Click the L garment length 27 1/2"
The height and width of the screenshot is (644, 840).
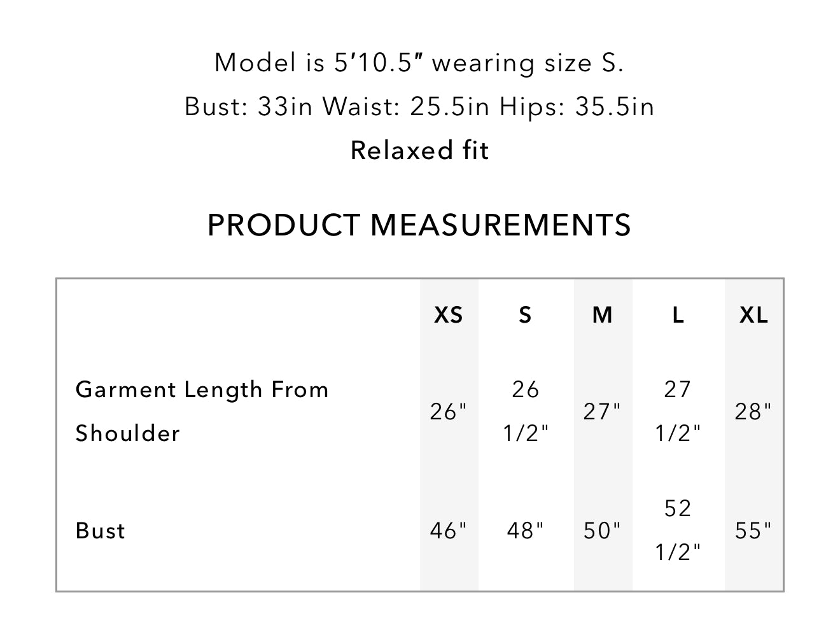coord(678,411)
